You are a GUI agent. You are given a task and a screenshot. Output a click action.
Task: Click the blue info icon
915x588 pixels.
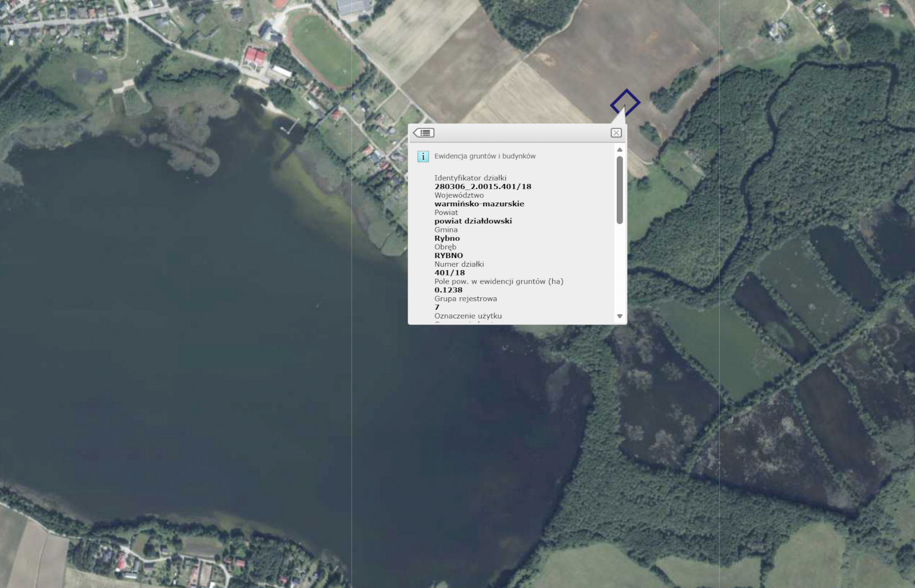423,156
